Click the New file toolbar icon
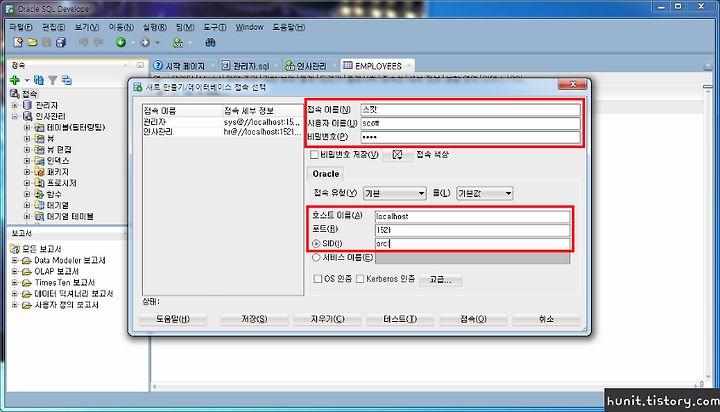Viewport: 720px width, 412px height. tap(18, 42)
